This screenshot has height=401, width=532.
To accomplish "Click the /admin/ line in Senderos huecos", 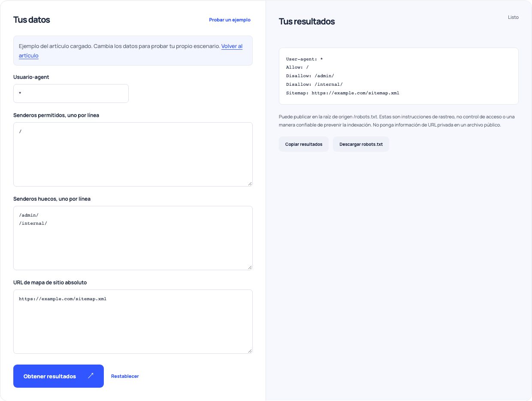I will point(29,215).
